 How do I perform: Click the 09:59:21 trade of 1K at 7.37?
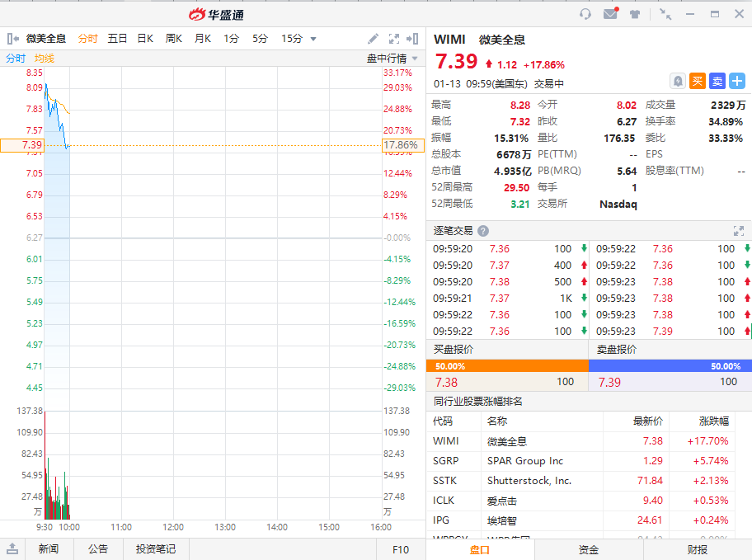507,298
